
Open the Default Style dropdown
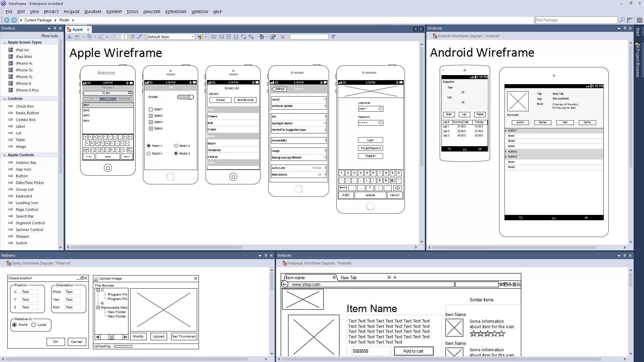pos(193,37)
